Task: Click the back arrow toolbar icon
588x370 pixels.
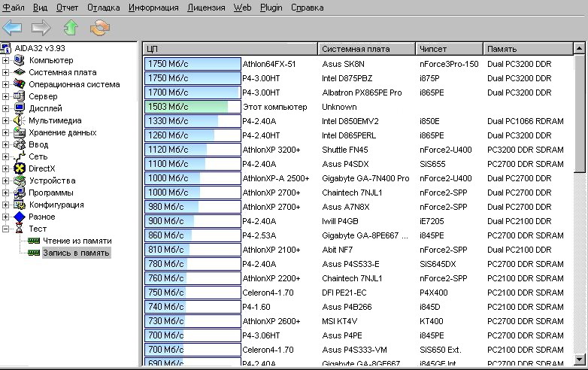Action: (x=13, y=28)
